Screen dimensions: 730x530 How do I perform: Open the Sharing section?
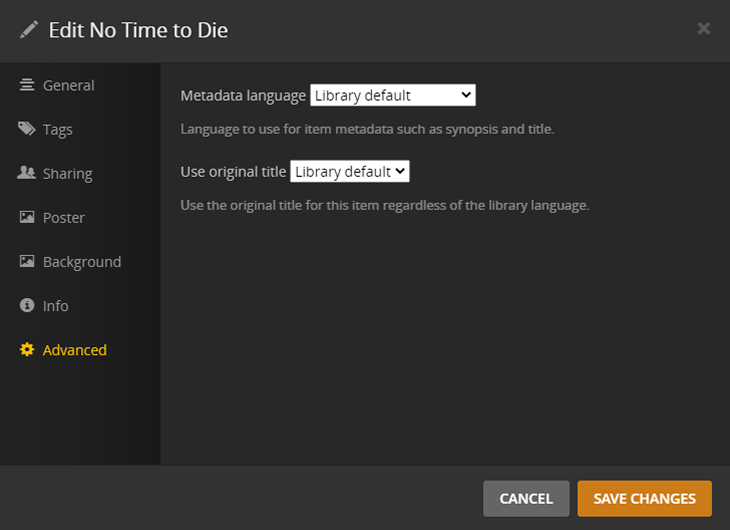(x=55, y=174)
